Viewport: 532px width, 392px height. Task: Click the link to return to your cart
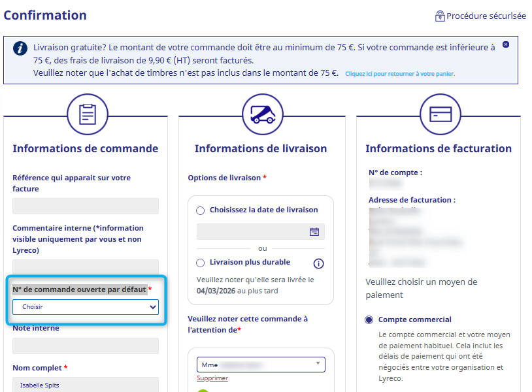click(x=399, y=74)
